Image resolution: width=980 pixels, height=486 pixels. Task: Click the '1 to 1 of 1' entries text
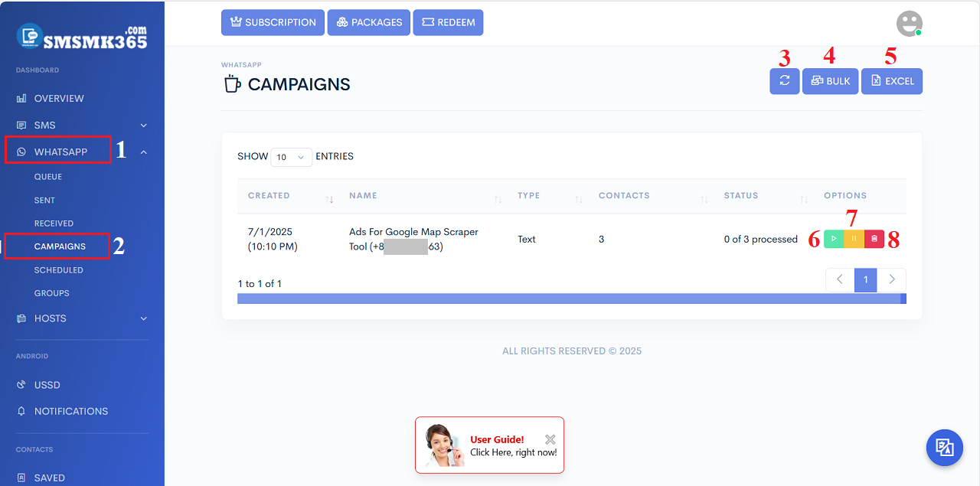[260, 284]
